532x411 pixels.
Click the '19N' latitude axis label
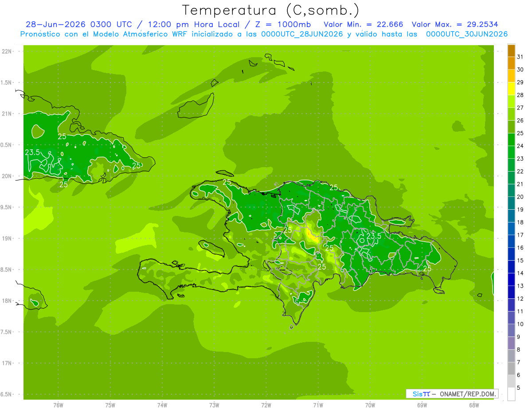point(7,239)
